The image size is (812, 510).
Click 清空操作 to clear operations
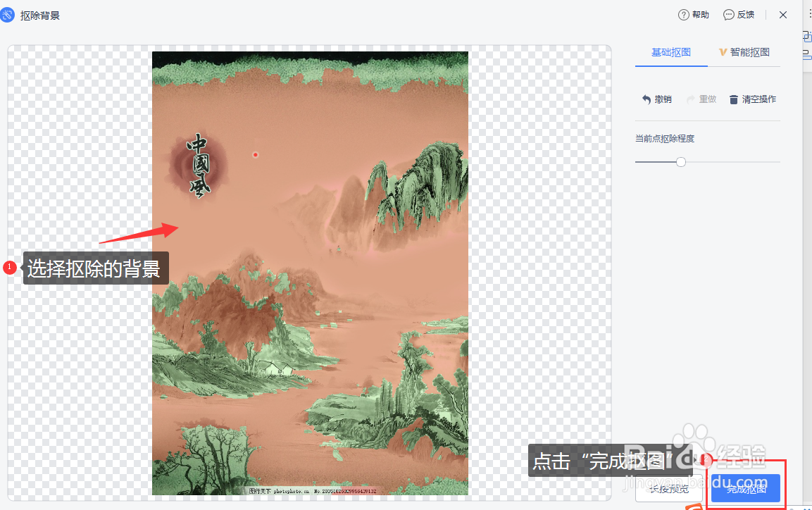point(752,99)
